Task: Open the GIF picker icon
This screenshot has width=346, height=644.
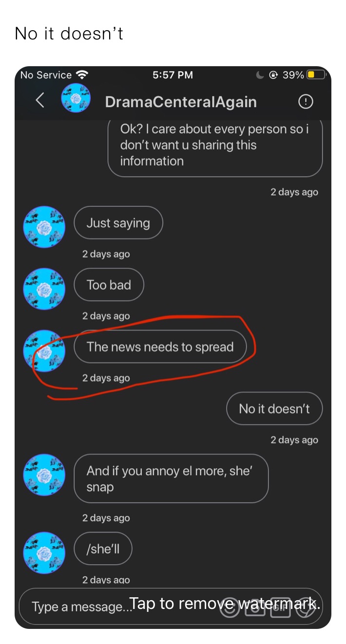Action: coord(280,607)
